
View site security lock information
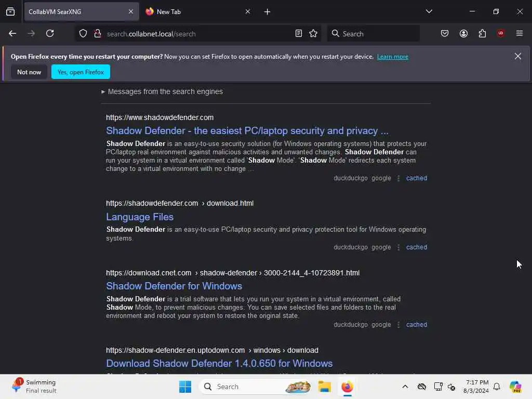tap(98, 33)
